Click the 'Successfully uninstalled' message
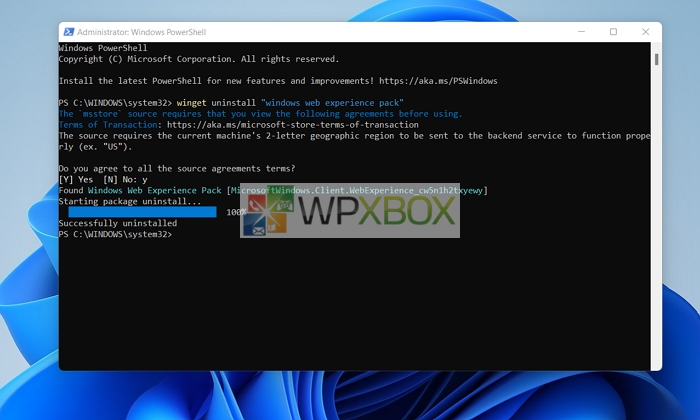This screenshot has width=700, height=420. 118,223
